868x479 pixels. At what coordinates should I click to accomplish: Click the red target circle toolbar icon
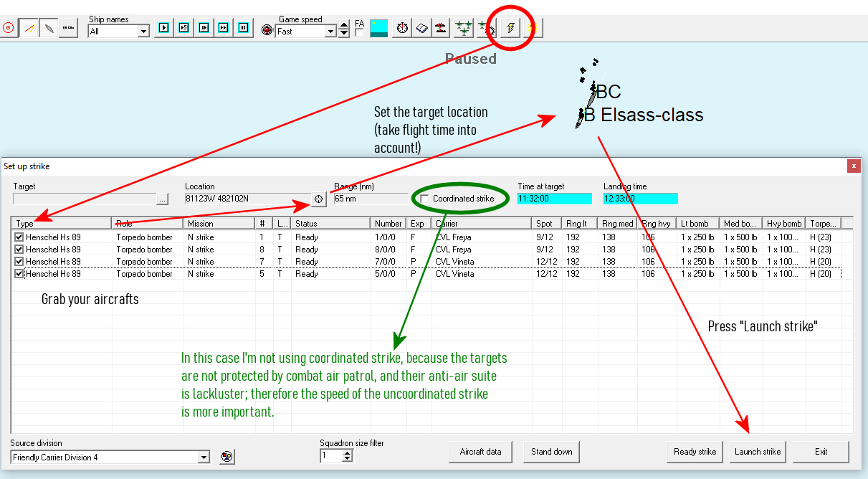click(x=9, y=29)
